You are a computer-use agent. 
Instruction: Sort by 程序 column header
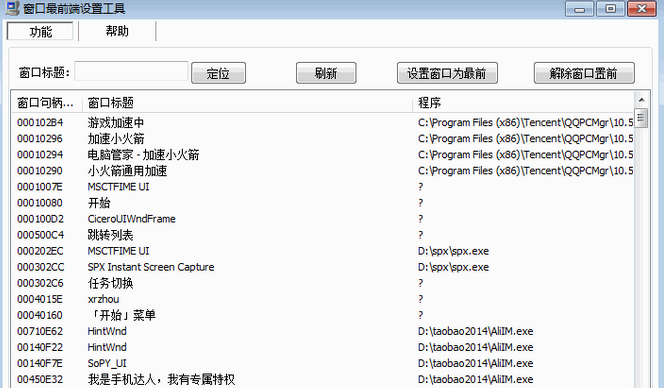[x=523, y=103]
